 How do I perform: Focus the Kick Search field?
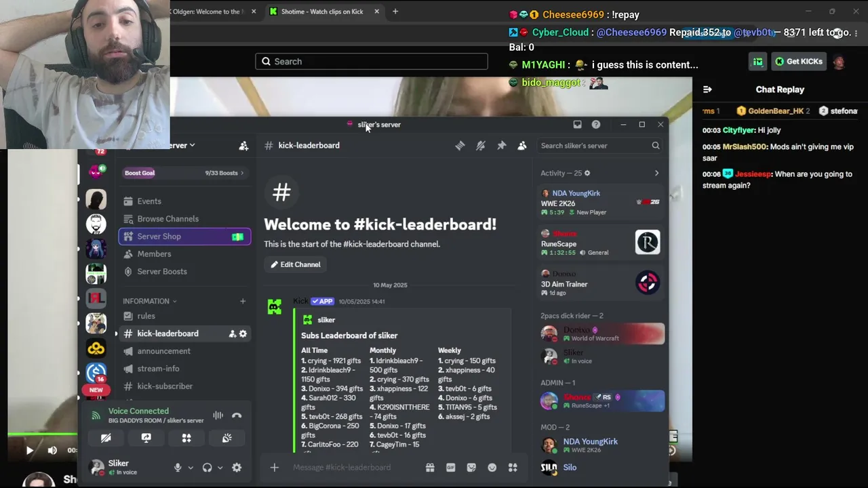tap(372, 62)
